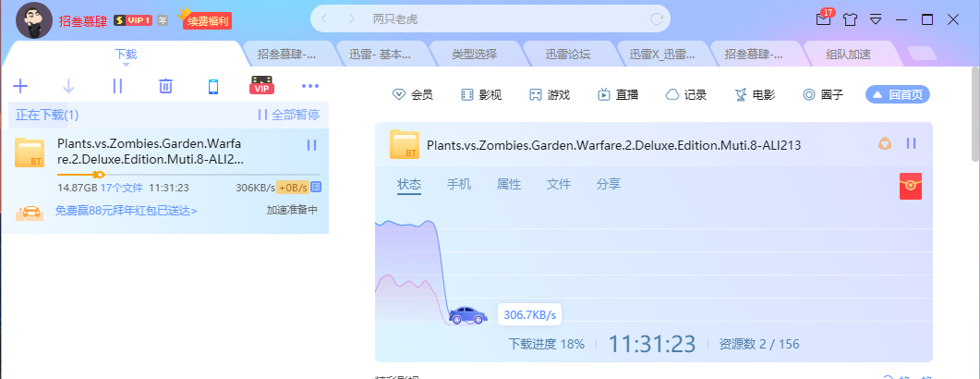Viewport: 980px width, 379px height.
Task: Open the main menu dropdown triangle in title bar
Action: point(876,19)
